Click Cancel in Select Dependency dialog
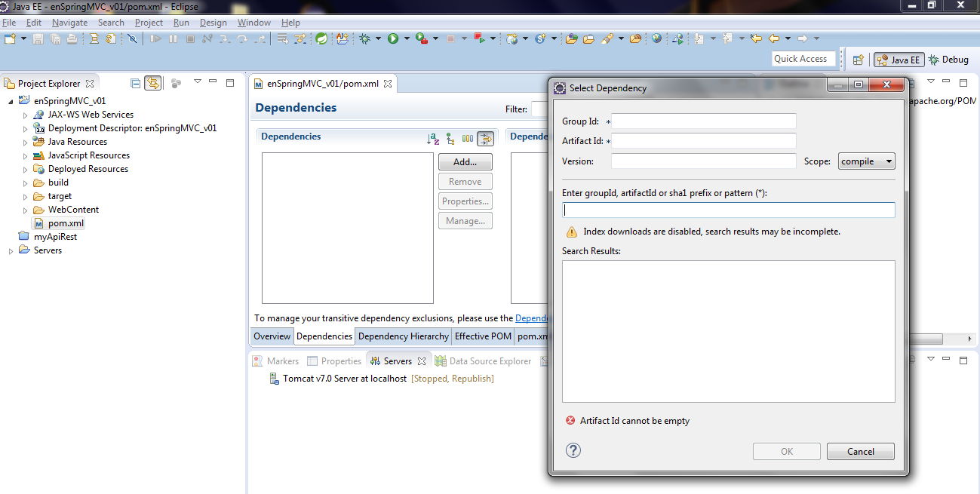Viewport: 980px width, 494px height. click(x=861, y=452)
